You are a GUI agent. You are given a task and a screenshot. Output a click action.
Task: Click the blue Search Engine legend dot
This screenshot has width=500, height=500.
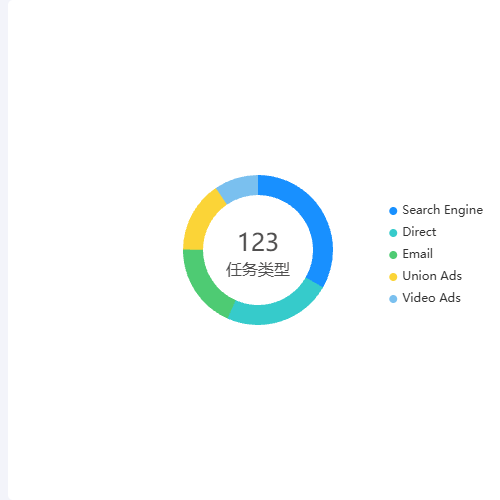[393, 211]
